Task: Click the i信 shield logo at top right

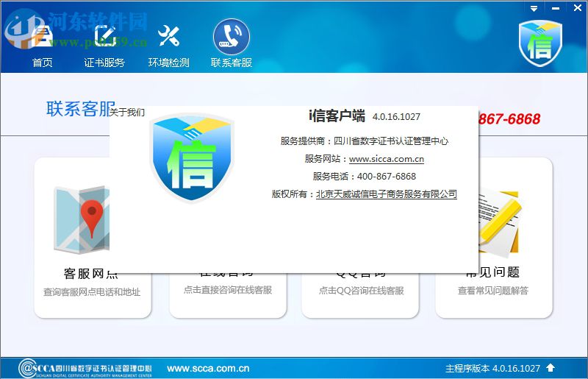Action: [540, 43]
